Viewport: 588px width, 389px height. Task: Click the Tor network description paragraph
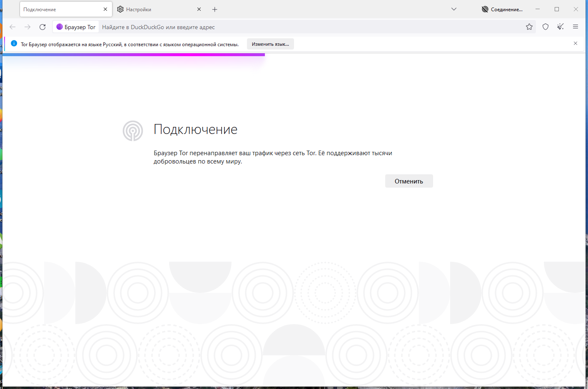273,157
